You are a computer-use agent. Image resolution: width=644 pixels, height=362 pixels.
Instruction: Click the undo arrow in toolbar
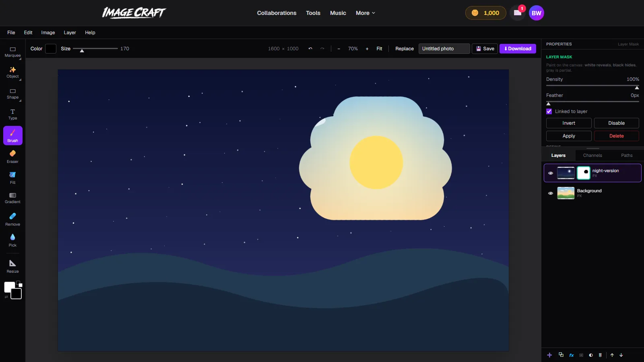click(310, 49)
